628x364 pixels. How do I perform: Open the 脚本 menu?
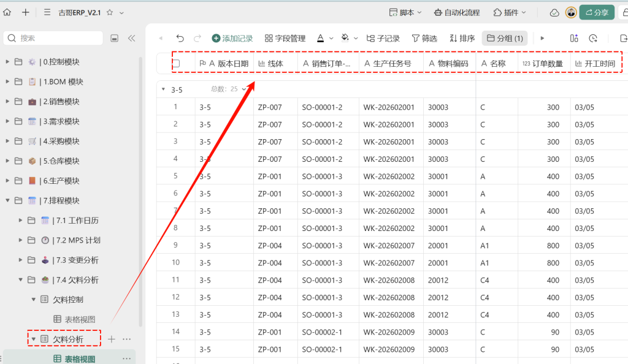406,12
